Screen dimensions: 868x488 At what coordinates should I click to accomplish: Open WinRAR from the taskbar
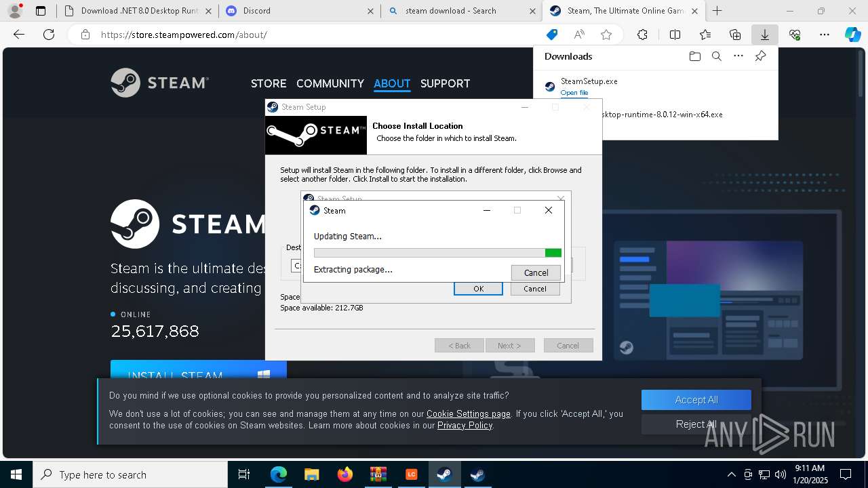pos(378,474)
